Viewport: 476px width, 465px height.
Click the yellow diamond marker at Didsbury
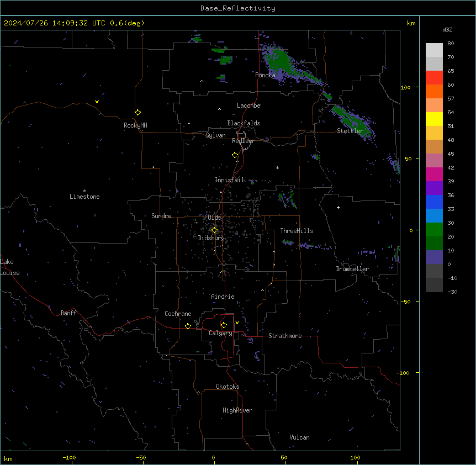(x=214, y=230)
